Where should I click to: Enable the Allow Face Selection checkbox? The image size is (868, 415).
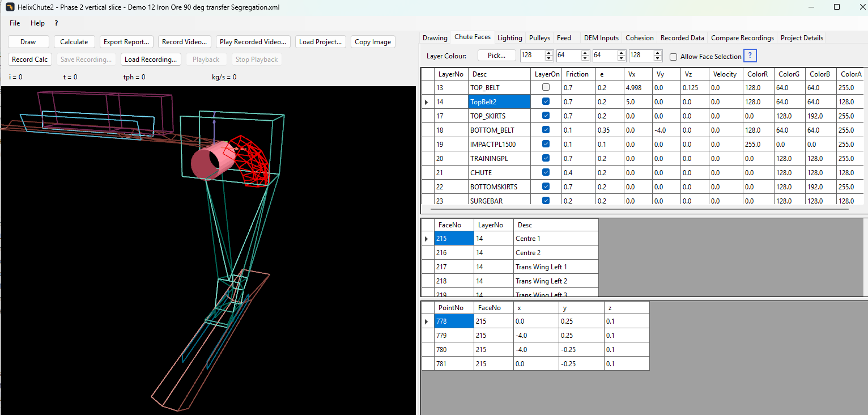pyautogui.click(x=673, y=57)
